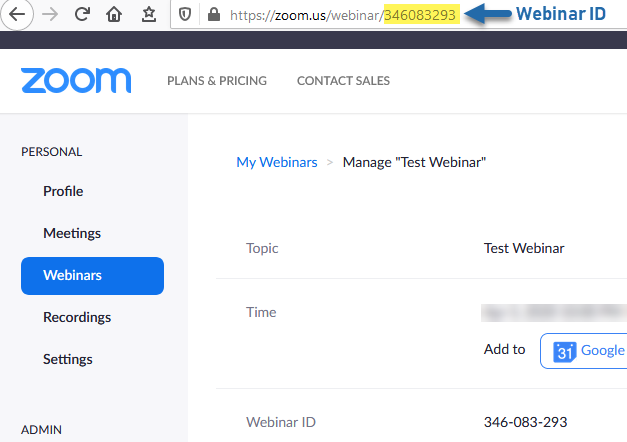Open Plans & Pricing menu

[217, 81]
